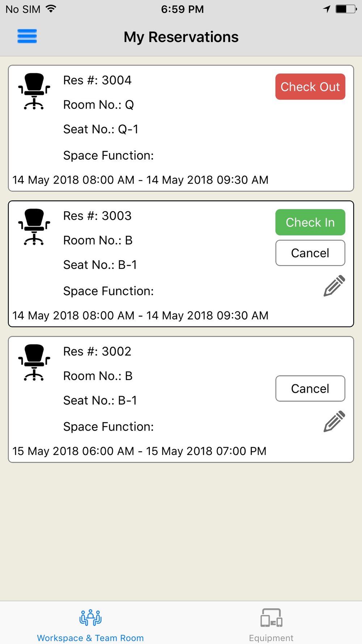The image size is (362, 644).
Task: Tap chair icon of reservation 3003
Action: coord(34,227)
